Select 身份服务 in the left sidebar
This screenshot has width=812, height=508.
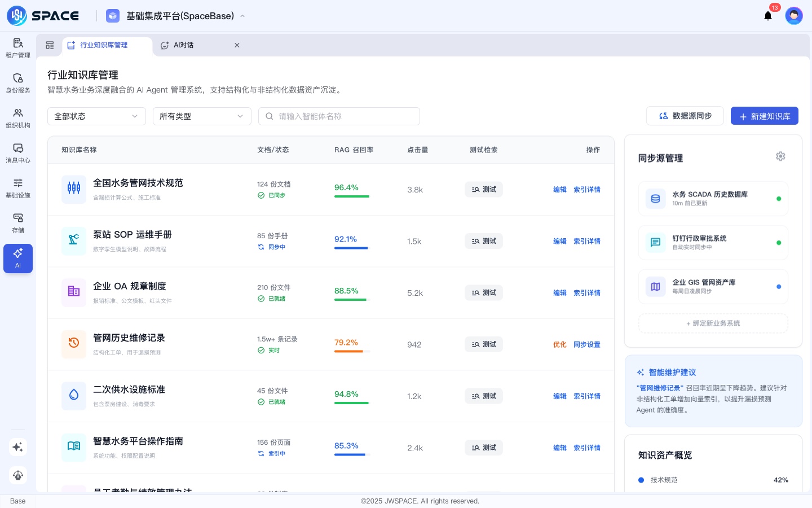tap(18, 83)
